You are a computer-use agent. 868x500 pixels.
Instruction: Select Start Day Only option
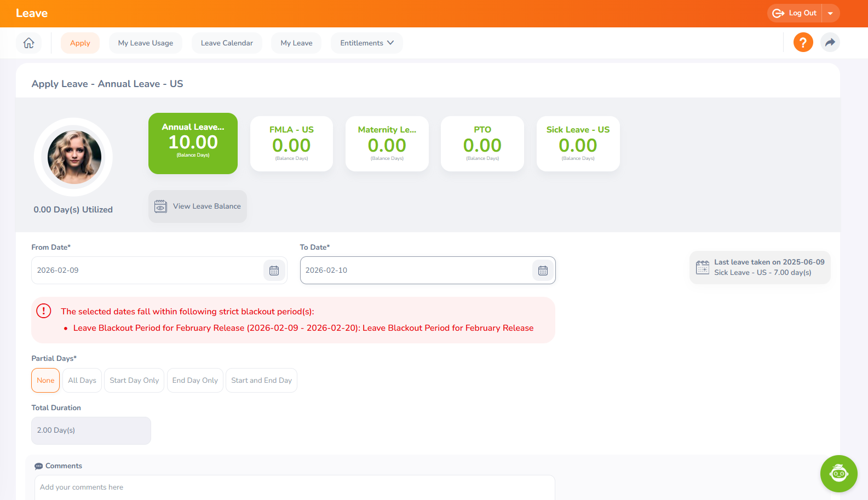tap(134, 381)
